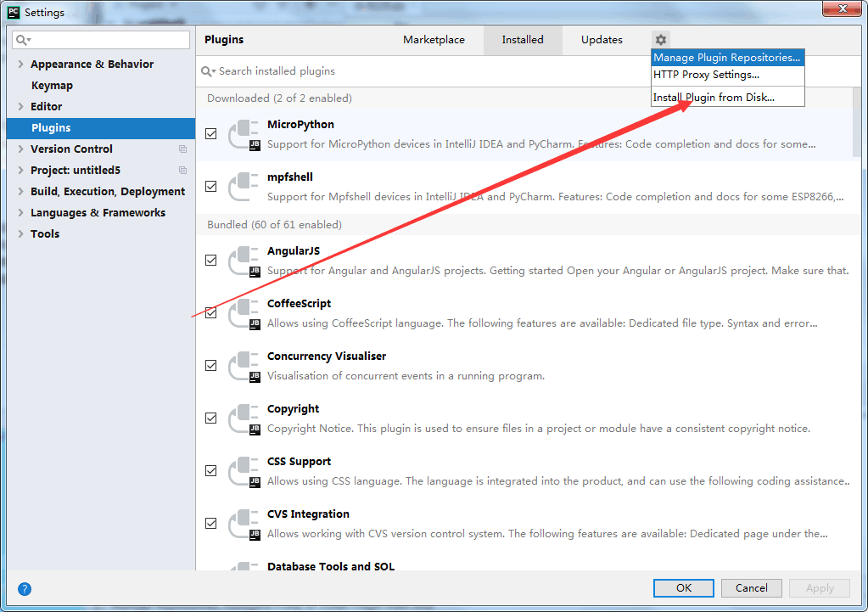Click the mpfshell plugin icon
Screen dimensions: 868x612
click(244, 187)
